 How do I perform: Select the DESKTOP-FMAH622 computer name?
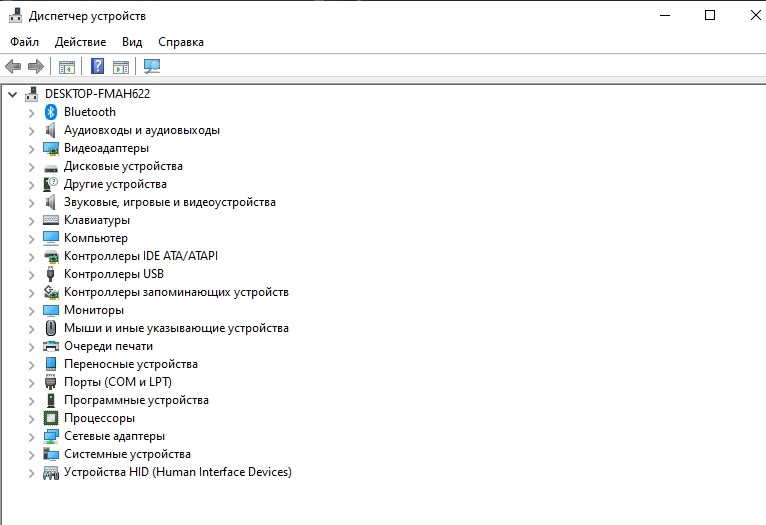97,94
